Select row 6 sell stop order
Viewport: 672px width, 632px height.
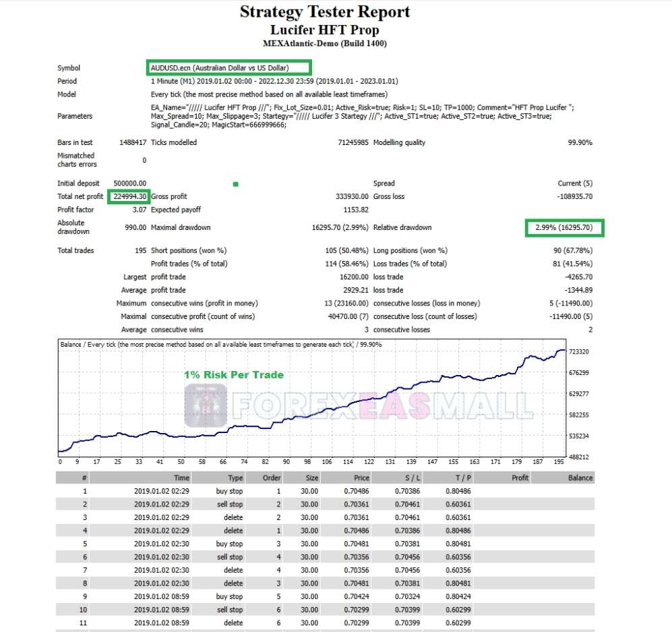[x=325, y=557]
